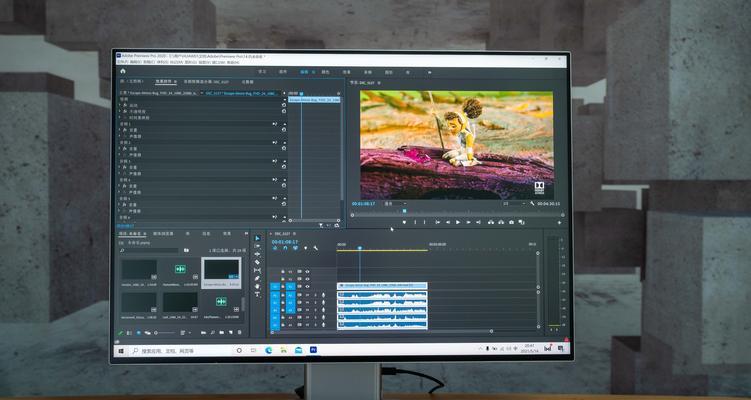Switch Project panel to list view

(129, 333)
